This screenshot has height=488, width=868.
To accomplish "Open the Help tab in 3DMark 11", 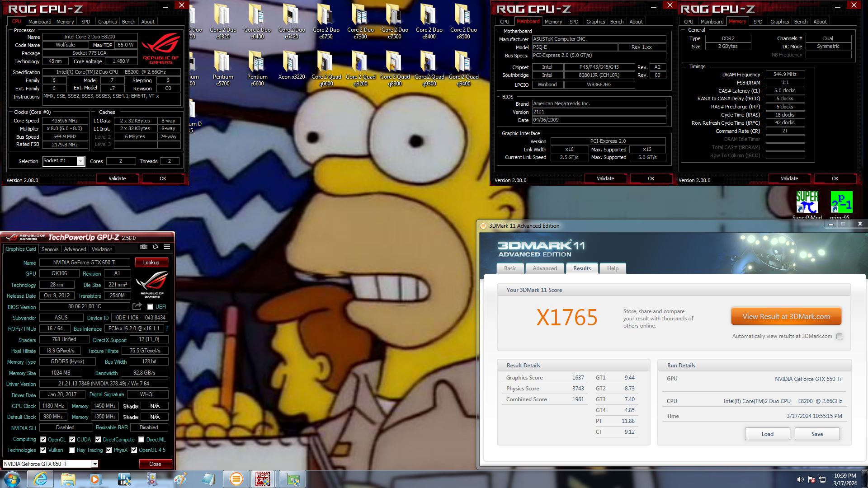I will coord(613,268).
